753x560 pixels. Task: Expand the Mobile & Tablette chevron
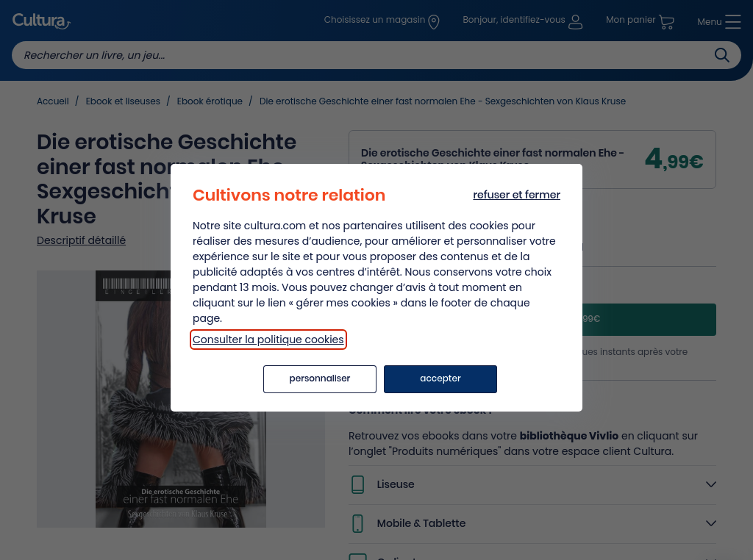710,523
